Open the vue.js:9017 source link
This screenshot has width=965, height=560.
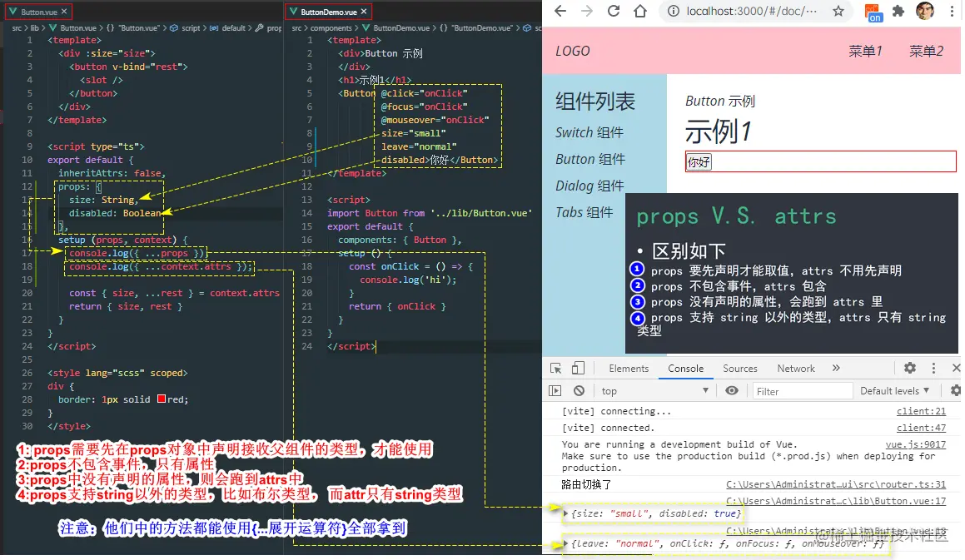pos(915,444)
